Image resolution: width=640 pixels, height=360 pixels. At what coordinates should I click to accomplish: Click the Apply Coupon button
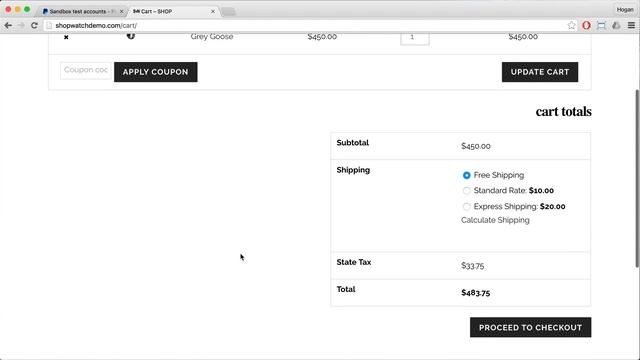[156, 72]
